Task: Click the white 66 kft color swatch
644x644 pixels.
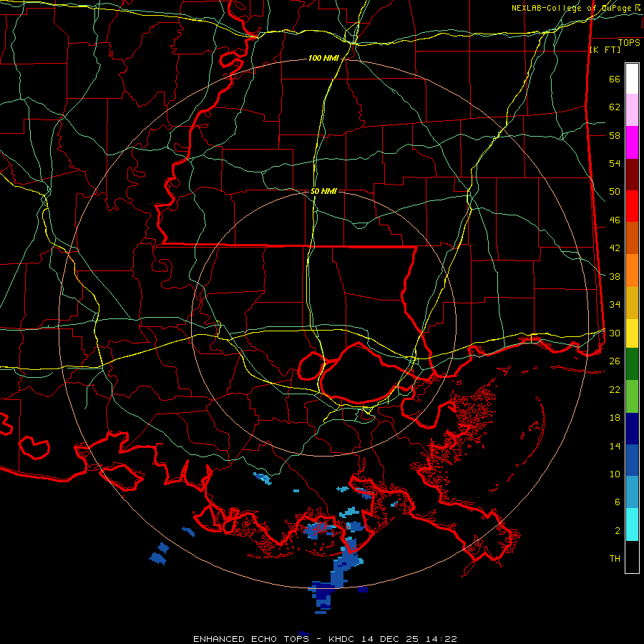Action: point(632,79)
